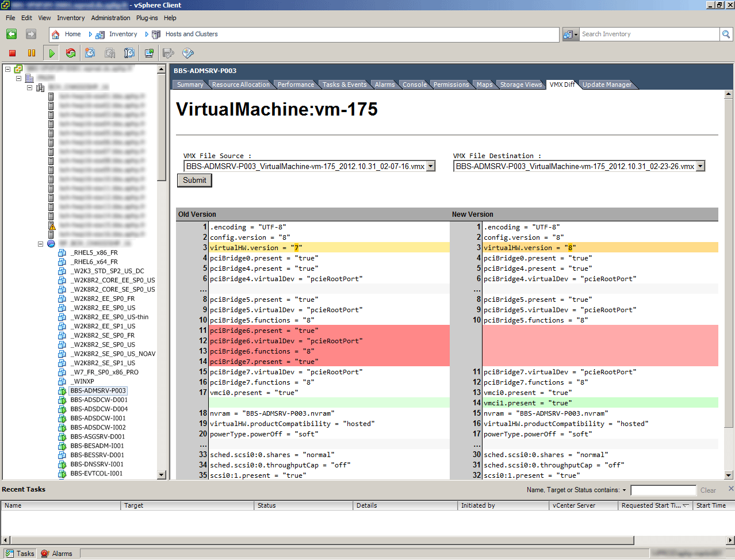The height and width of the screenshot is (560, 735).
Task: Open the Inventory menu
Action: (71, 18)
